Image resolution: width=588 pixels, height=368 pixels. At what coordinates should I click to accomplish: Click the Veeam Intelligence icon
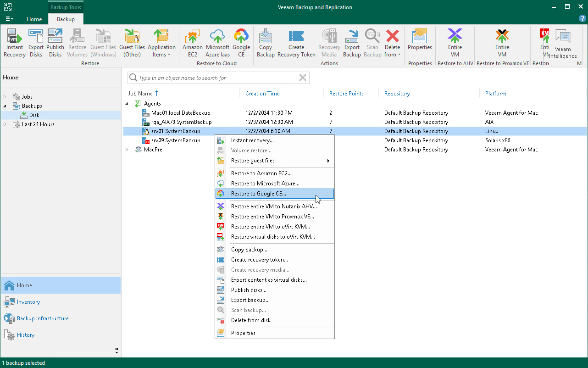point(563,44)
